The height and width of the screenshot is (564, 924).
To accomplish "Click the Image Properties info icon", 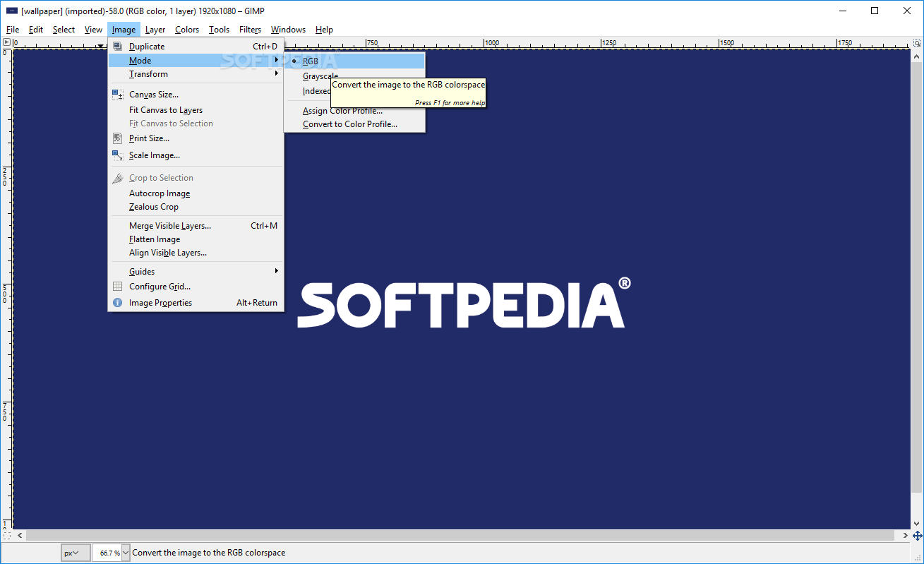I will (118, 303).
